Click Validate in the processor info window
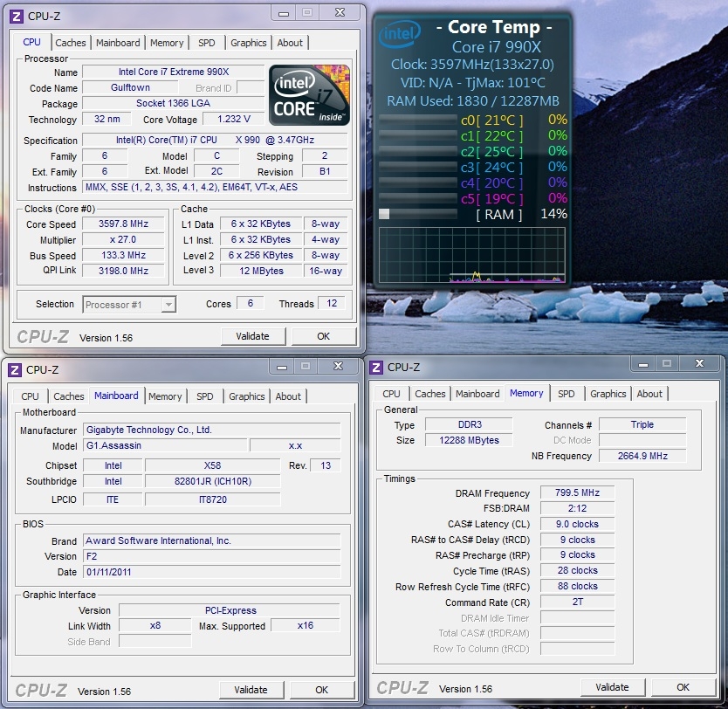Screen dimensions: 728x709 coord(252,336)
